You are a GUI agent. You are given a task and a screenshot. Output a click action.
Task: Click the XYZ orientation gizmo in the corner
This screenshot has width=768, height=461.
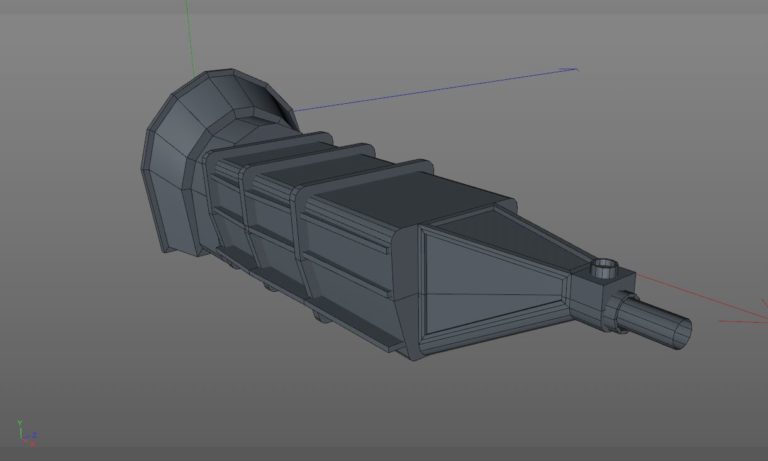click(27, 433)
